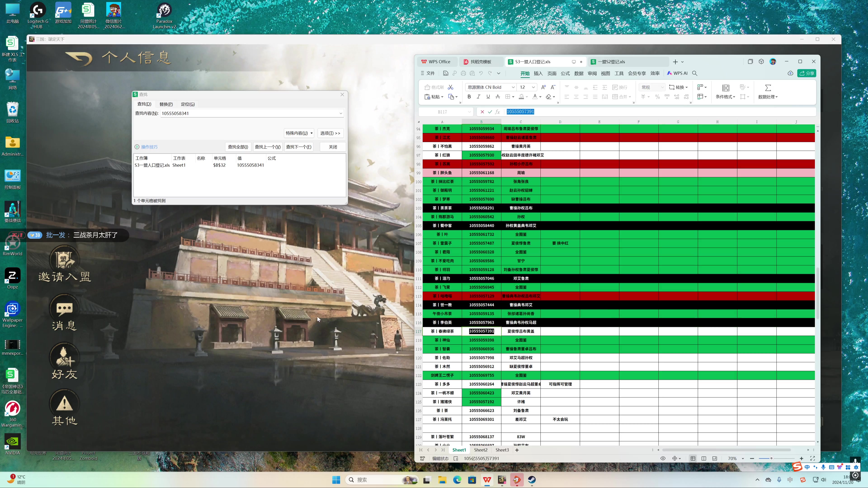The image size is (868, 488).
Task: Open the cell name box dropdown
Action: click(x=469, y=112)
